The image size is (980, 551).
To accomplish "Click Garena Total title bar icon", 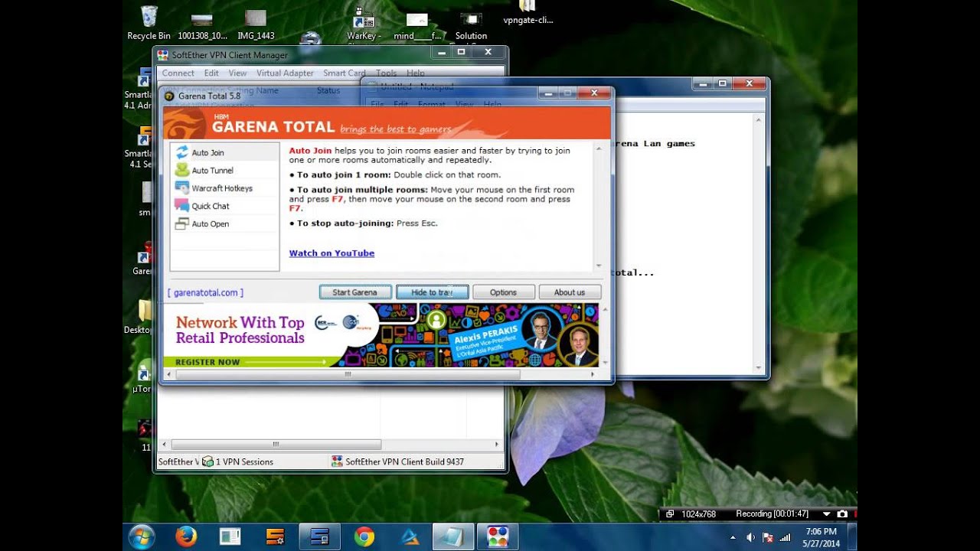I will pos(169,96).
